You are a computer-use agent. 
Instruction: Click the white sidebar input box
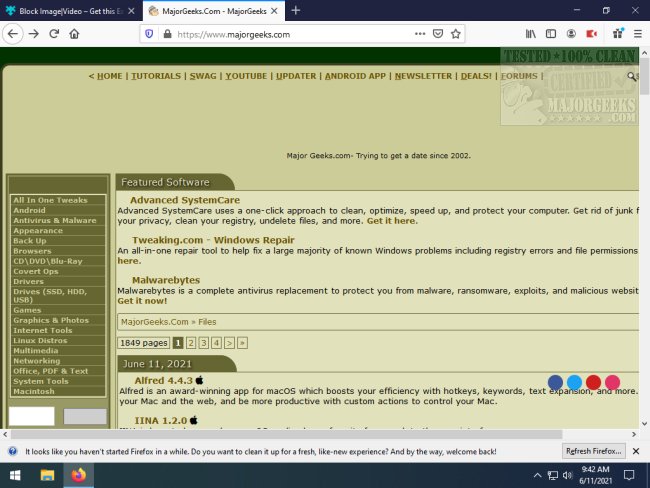pos(32,416)
